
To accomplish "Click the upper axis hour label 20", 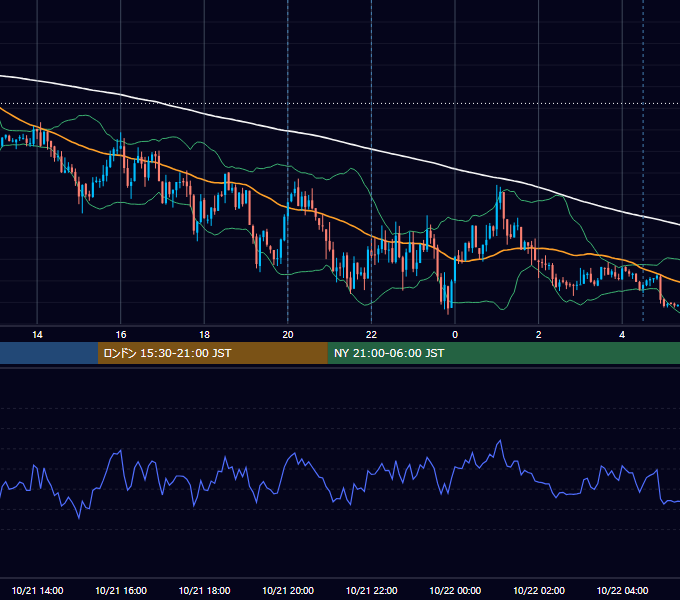I will (x=288, y=335).
